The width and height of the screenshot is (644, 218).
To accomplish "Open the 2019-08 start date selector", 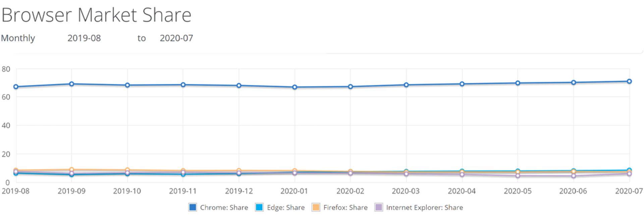I will coord(84,38).
